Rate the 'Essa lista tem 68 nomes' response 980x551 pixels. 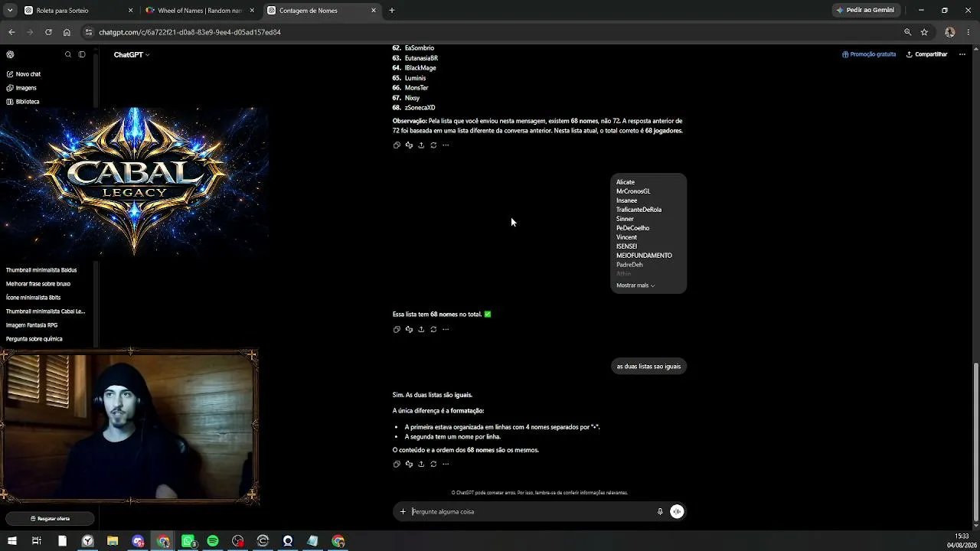coord(409,330)
